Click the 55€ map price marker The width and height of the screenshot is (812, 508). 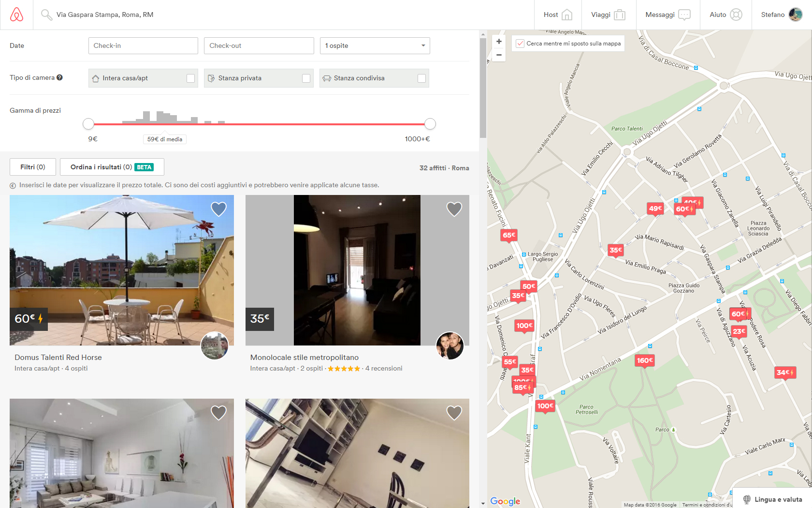[x=510, y=362]
